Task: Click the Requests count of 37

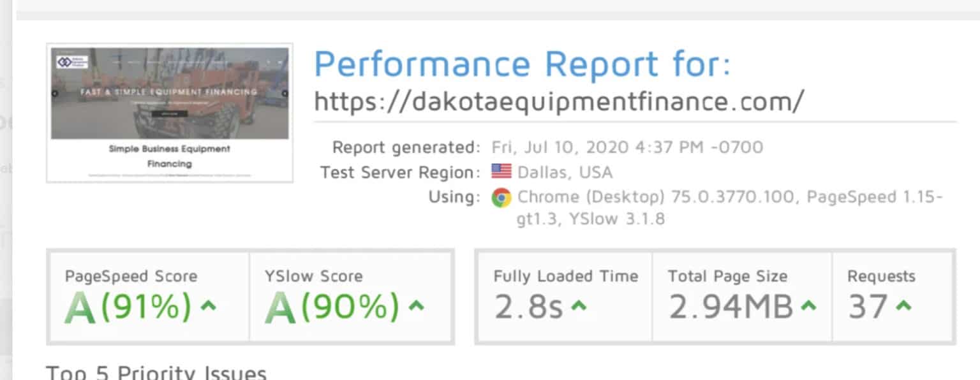Action: [868, 307]
